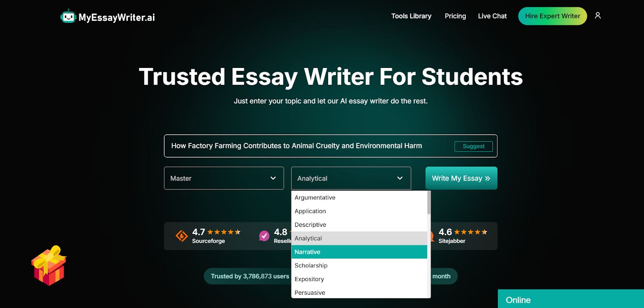Click the dropdown list scrollbar thumb
The height and width of the screenshot is (308, 644).
point(429,203)
